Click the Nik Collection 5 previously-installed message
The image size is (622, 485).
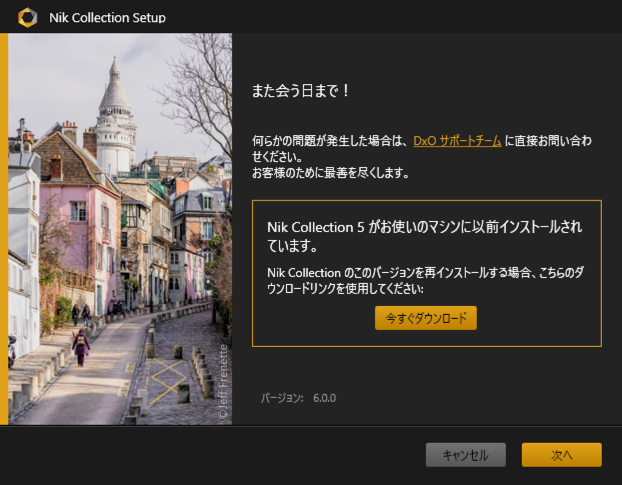click(x=424, y=236)
